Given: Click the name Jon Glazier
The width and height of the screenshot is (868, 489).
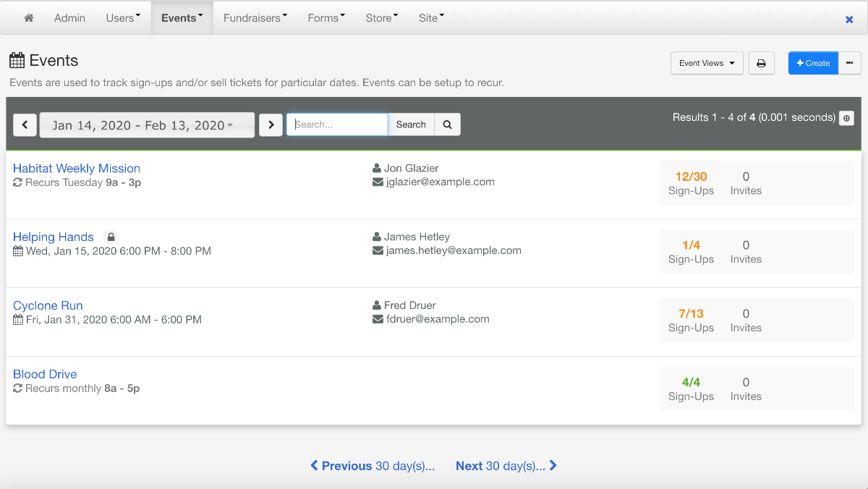Looking at the screenshot, I should [x=412, y=169].
